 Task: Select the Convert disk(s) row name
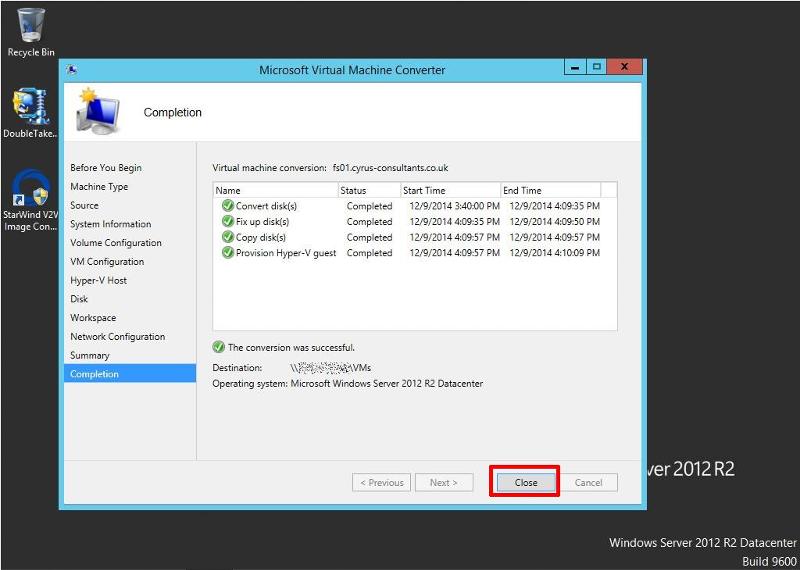pos(266,206)
